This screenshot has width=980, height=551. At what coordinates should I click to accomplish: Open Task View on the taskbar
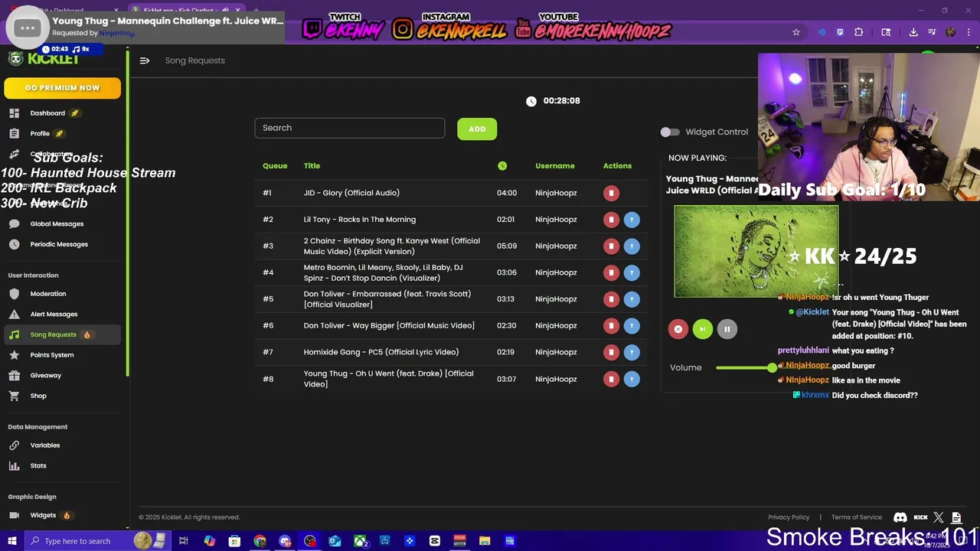point(184,541)
